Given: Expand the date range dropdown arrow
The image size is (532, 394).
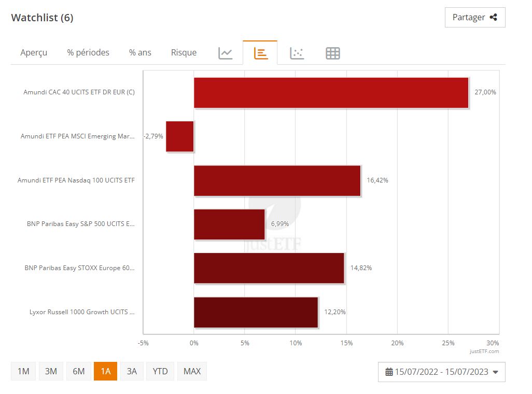Looking at the screenshot, I should (495, 372).
